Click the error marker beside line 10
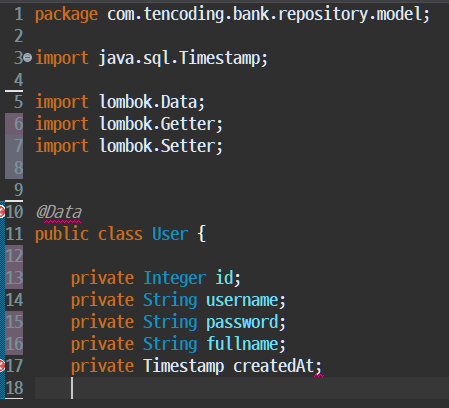Image resolution: width=449 pixels, height=408 pixels. coord(2,212)
